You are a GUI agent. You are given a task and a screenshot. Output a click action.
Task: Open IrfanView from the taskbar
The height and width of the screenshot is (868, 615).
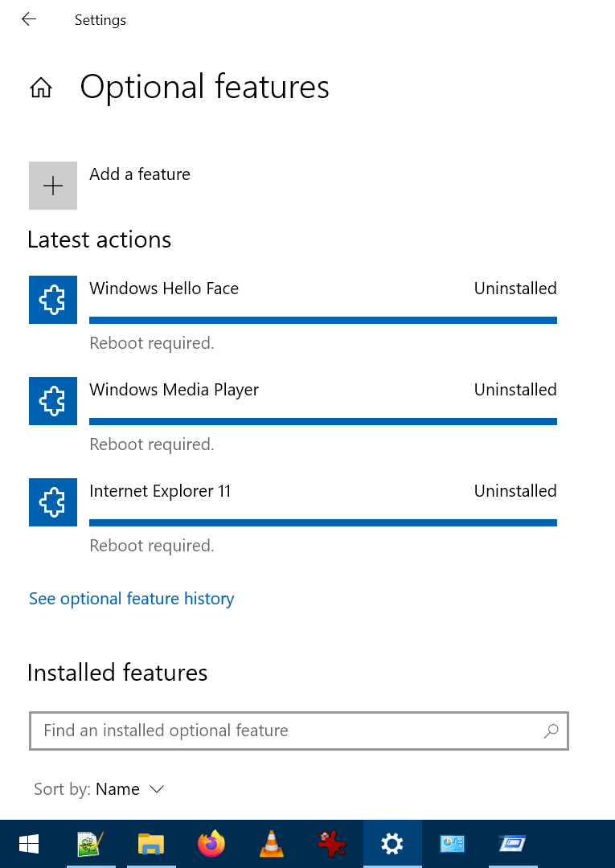point(331,844)
